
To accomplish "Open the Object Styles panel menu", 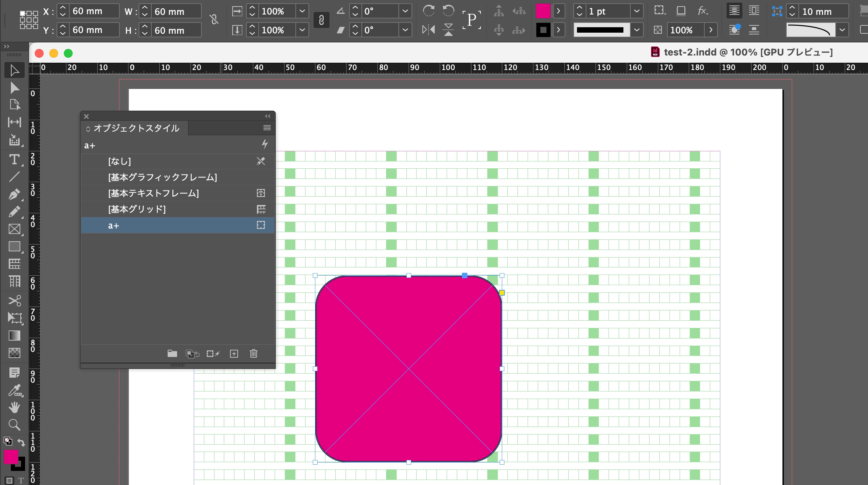I will tap(267, 128).
